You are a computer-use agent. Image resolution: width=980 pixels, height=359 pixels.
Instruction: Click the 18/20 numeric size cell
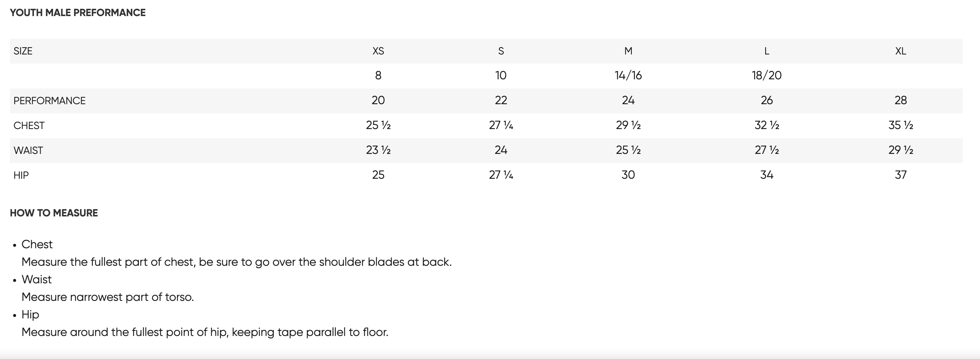coord(767,75)
